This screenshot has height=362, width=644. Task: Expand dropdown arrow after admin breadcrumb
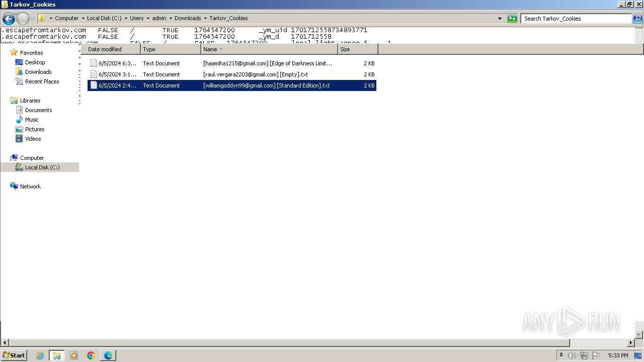(171, 19)
